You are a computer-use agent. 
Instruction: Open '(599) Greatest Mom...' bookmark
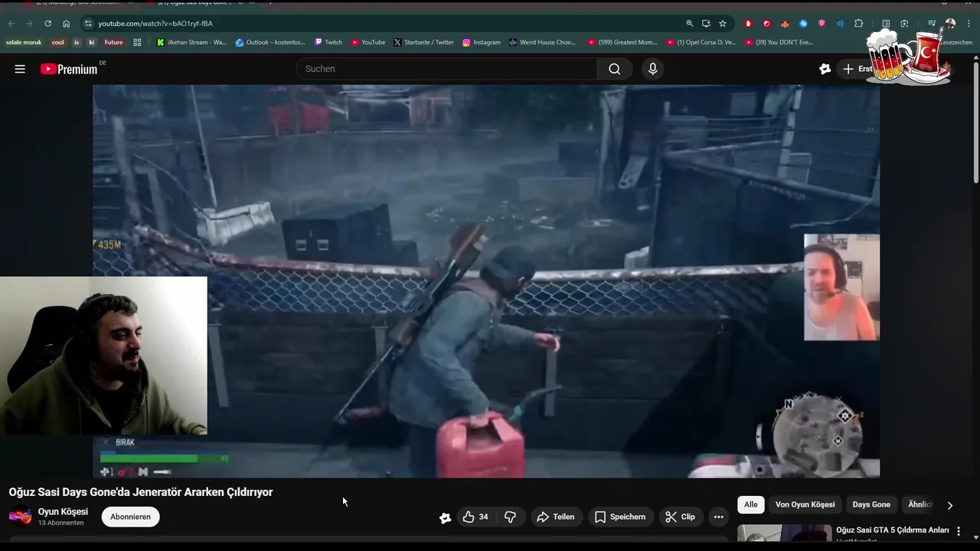click(x=622, y=42)
